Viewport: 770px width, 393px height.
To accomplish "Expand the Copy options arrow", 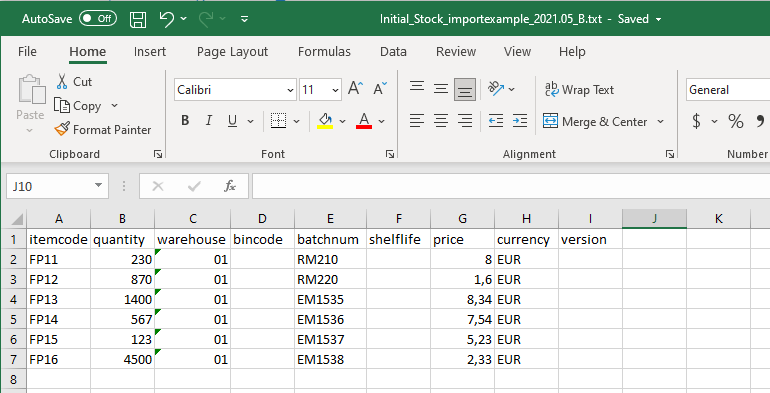I will coord(114,106).
